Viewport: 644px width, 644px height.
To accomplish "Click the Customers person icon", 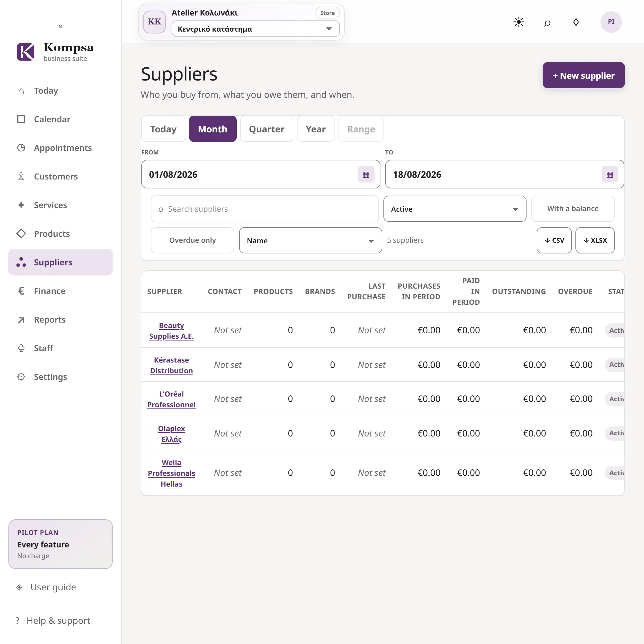I will tap(21, 177).
